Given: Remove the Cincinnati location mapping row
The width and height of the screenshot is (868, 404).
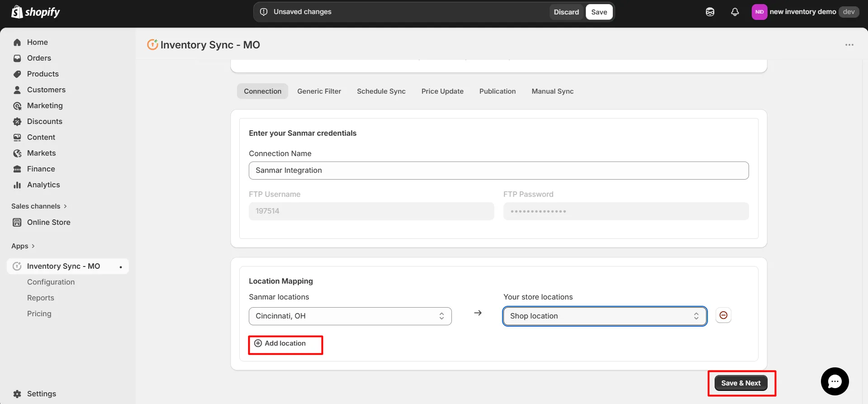Looking at the screenshot, I should (x=723, y=315).
